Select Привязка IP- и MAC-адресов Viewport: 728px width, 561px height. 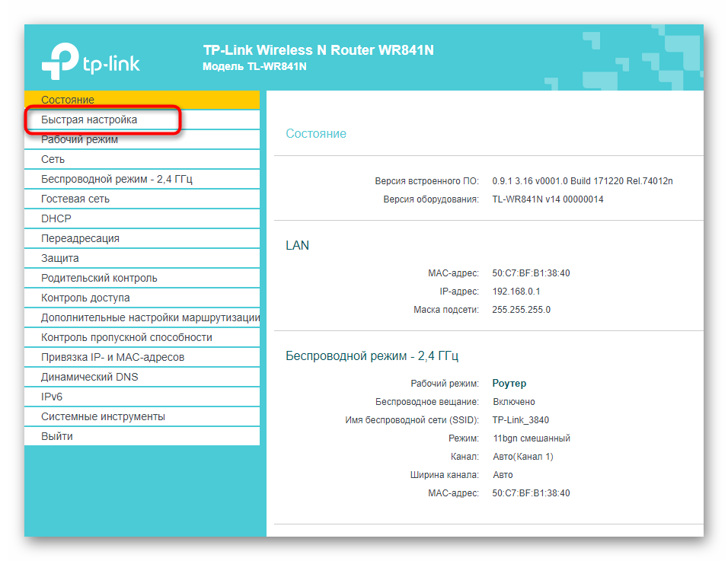click(113, 357)
